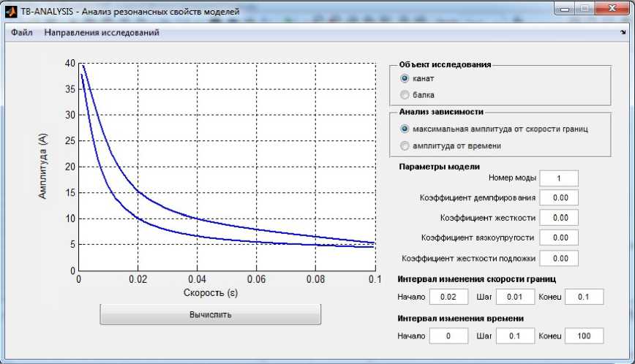635x364 pixels.
Task: Click the Амплитуда (A) axis label
Action: [x=42, y=166]
